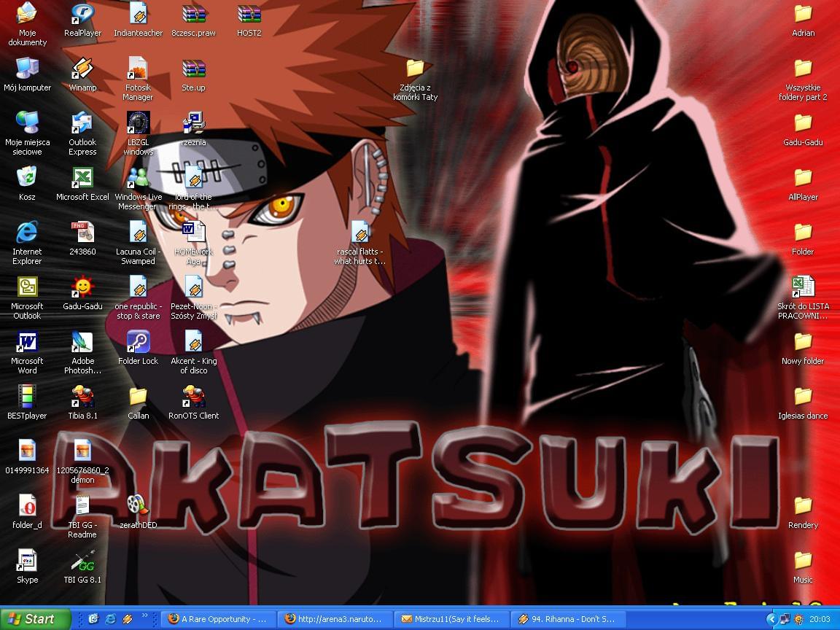This screenshot has height=630, width=840.
Task: Select Gadu-Gadu sun icon shortcut
Action: [82, 287]
